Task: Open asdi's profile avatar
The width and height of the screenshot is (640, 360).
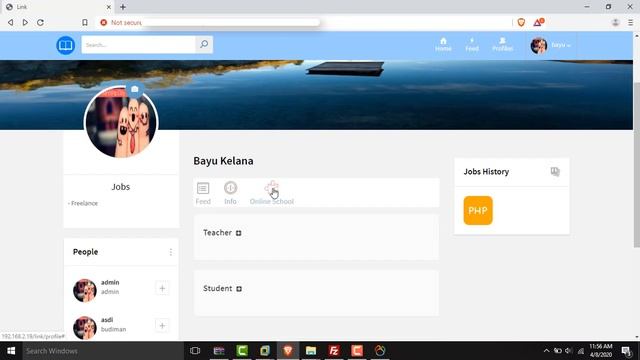Action: tap(84, 327)
